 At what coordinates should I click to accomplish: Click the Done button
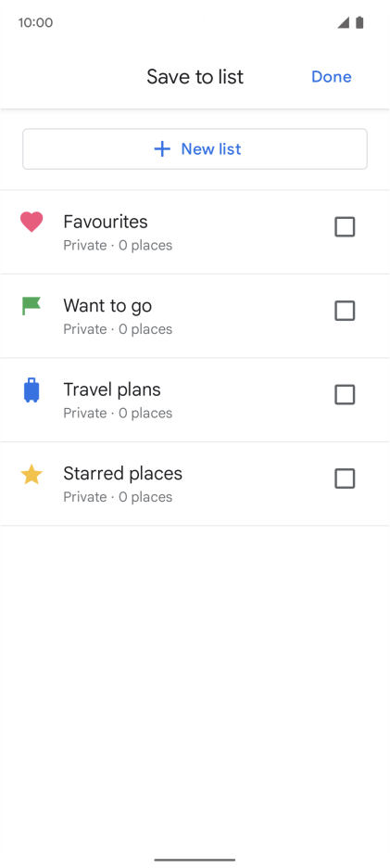[332, 76]
